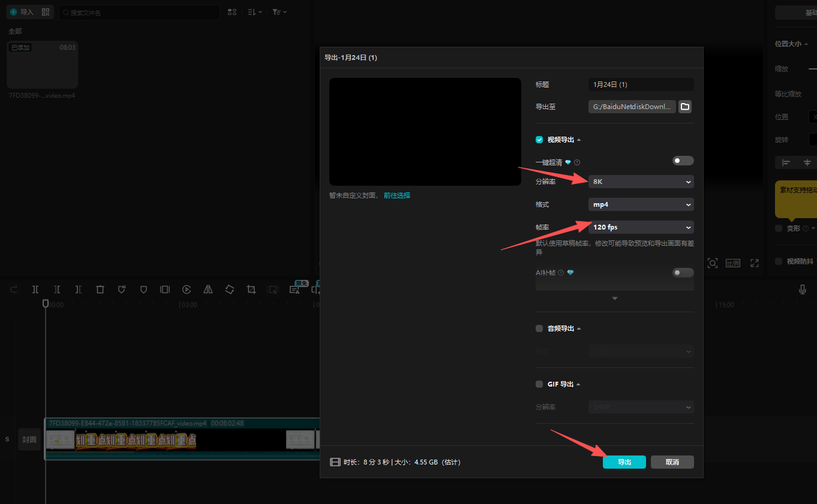Click the delete trash icon in timeline toolbar
This screenshot has height=504, width=817.
100,289
